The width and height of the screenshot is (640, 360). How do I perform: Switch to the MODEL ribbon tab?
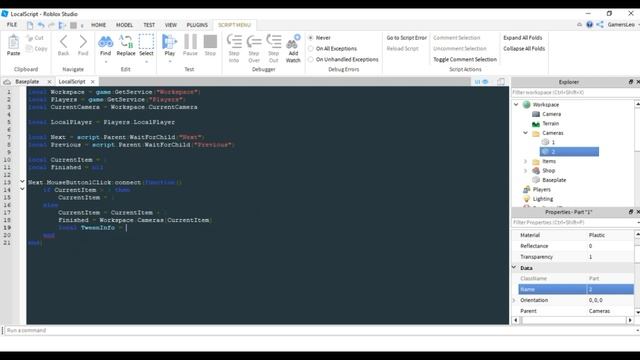pos(124,25)
